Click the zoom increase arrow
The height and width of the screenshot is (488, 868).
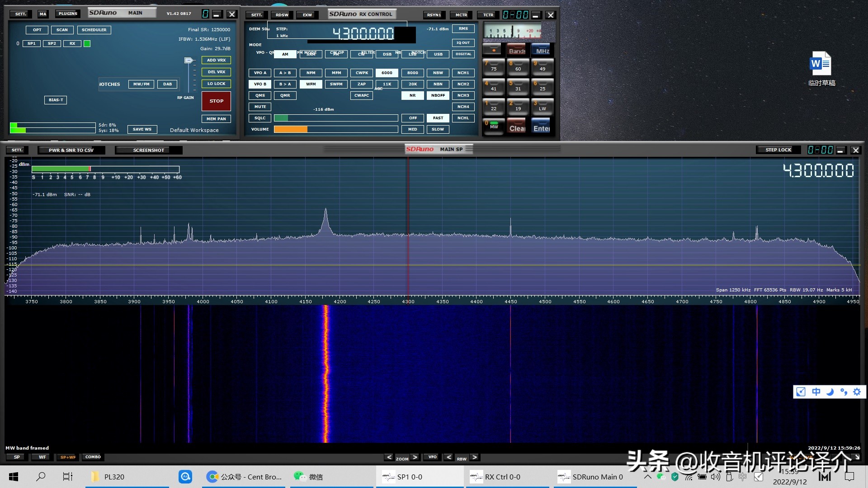tap(415, 457)
